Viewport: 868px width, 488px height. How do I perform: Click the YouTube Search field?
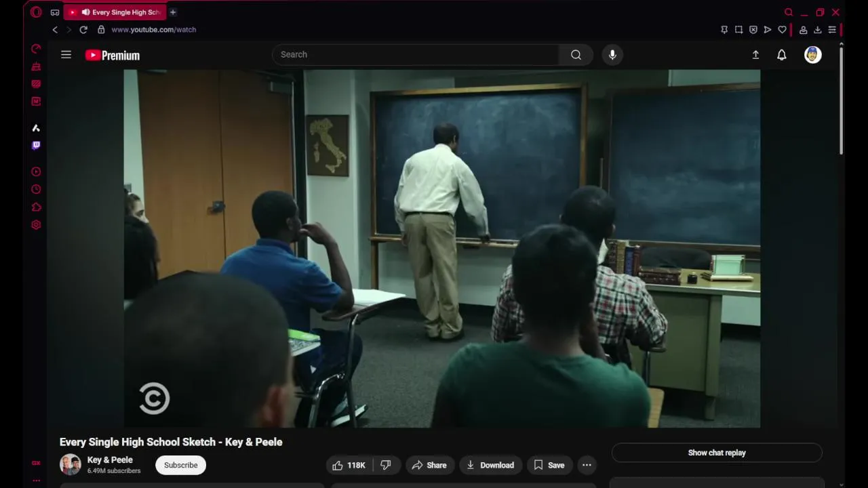point(415,55)
